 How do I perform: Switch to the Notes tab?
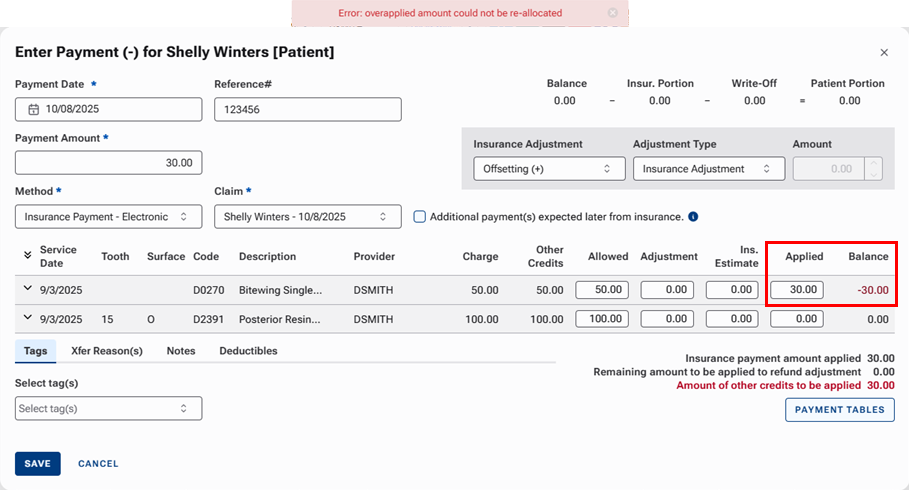tap(181, 351)
